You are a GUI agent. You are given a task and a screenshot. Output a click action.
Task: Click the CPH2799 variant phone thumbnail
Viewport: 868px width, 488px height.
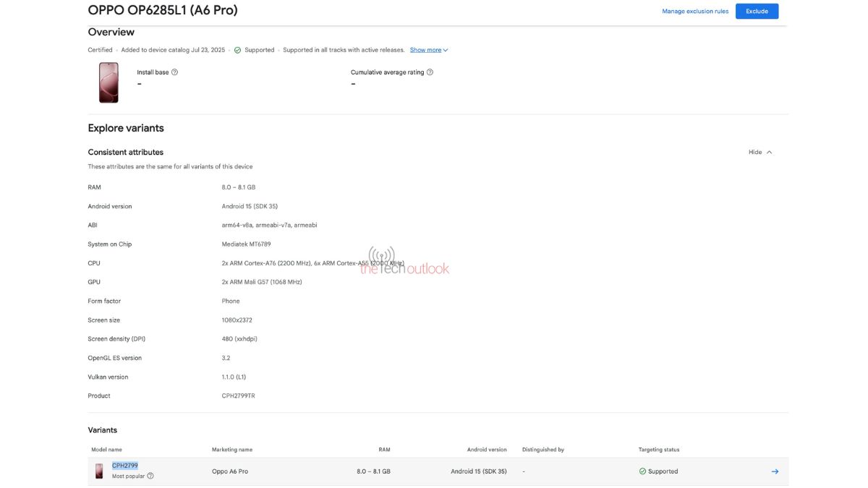coord(99,471)
